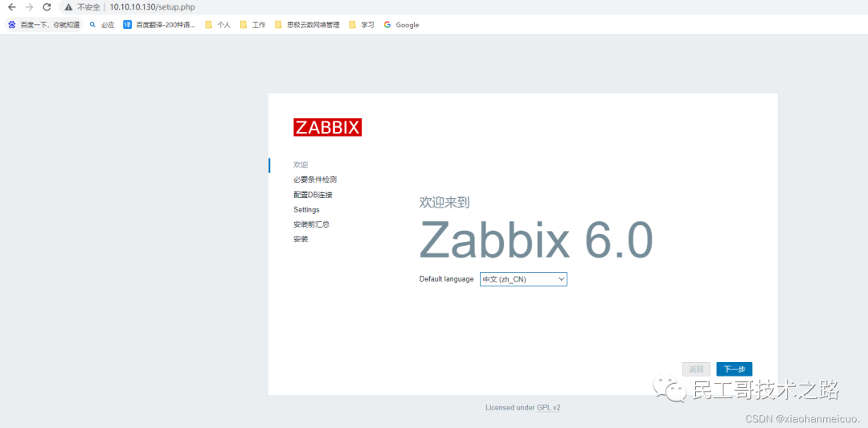Screen dimensions: 868x428
Task: Click the disabled 返回 button
Action: 696,369
